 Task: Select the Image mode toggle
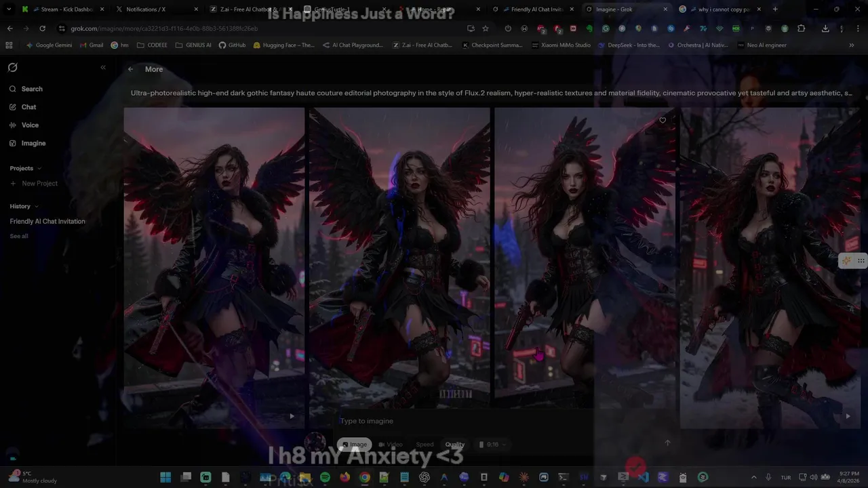click(355, 445)
